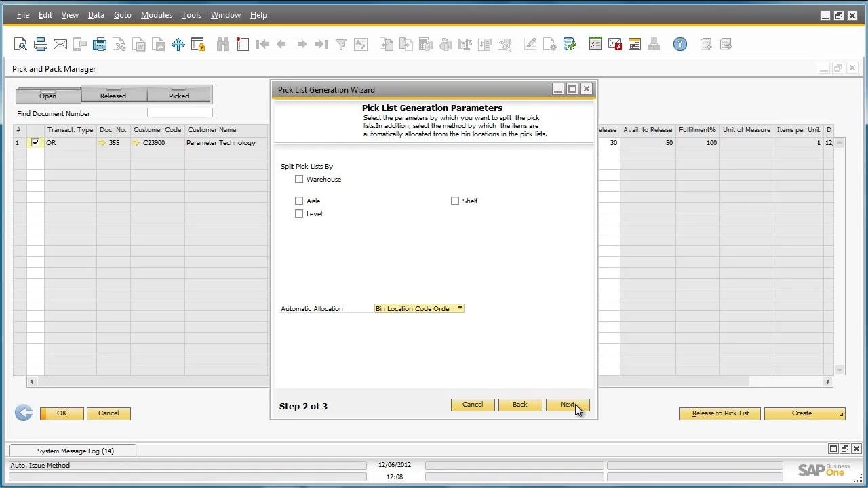Open the Modules menu
This screenshot has height=488, width=868.
[x=156, y=15]
